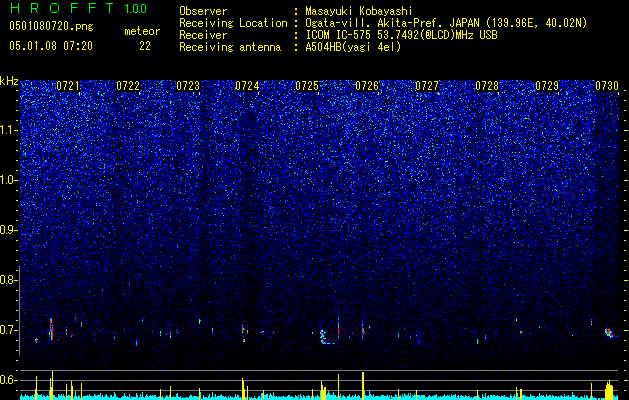The width and height of the screenshot is (629, 400).
Task: Click the HROFFT title text
Action: click(63, 8)
